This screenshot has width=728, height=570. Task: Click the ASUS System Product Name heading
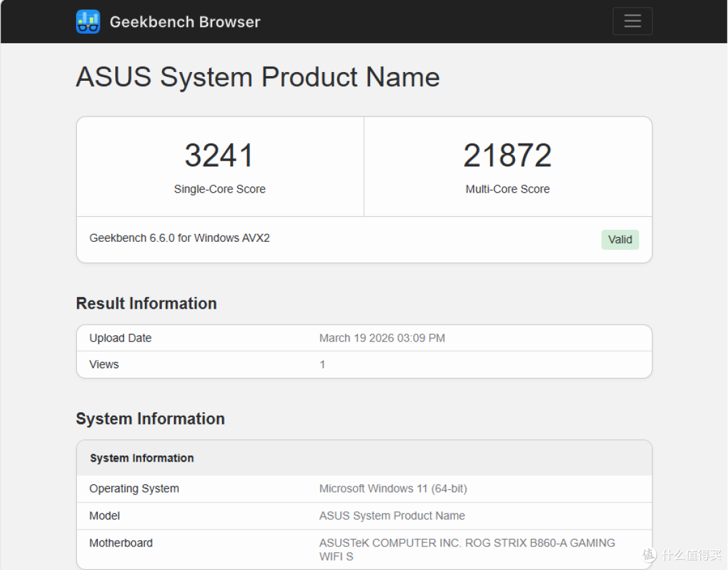[x=257, y=77]
